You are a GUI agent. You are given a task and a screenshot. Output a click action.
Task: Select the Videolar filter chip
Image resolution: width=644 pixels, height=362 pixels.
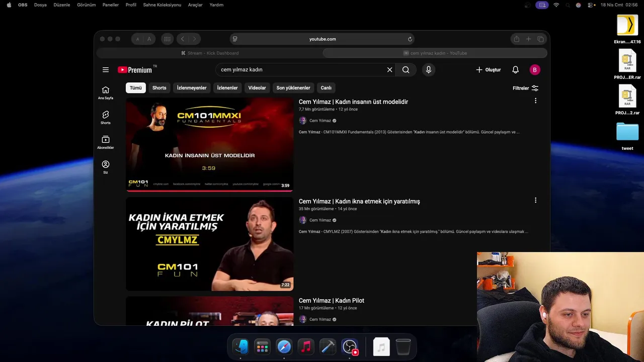tap(257, 88)
